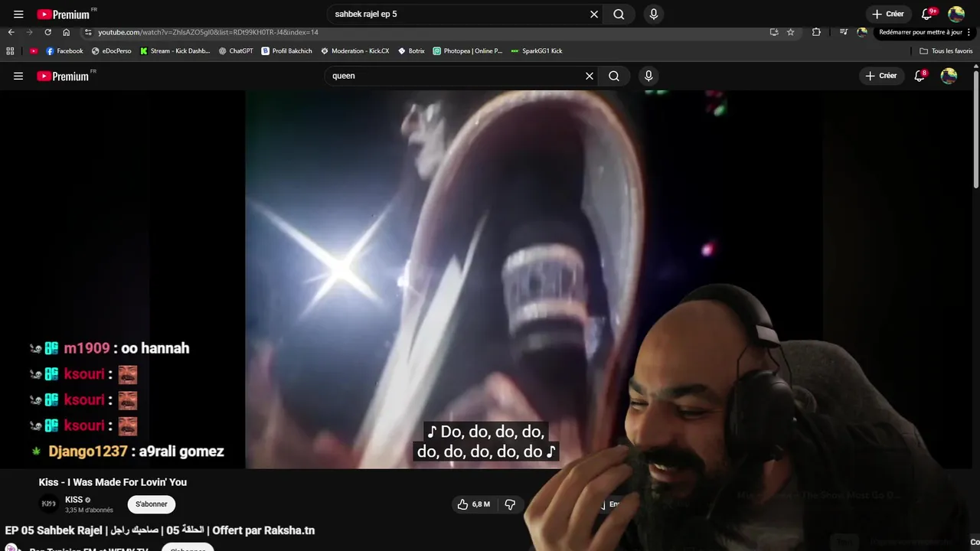The width and height of the screenshot is (980, 551).
Task: Open the apps grid in bookmarks bar
Action: (x=10, y=51)
